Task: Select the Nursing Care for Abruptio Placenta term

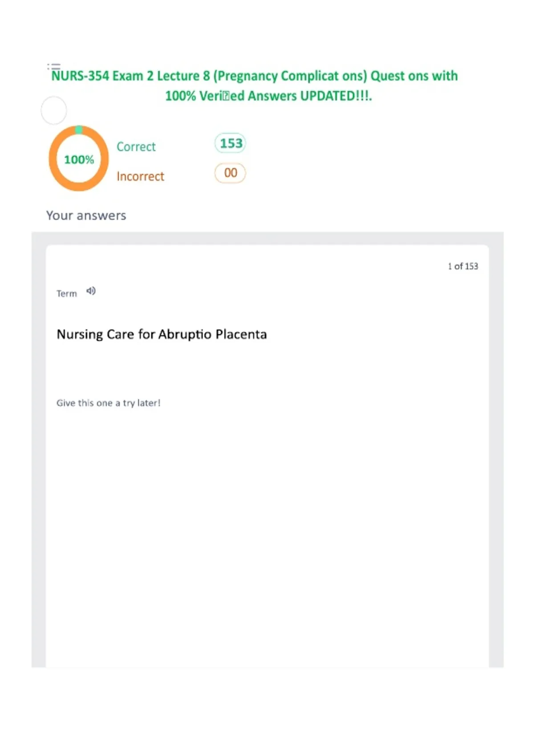Action: (x=162, y=334)
